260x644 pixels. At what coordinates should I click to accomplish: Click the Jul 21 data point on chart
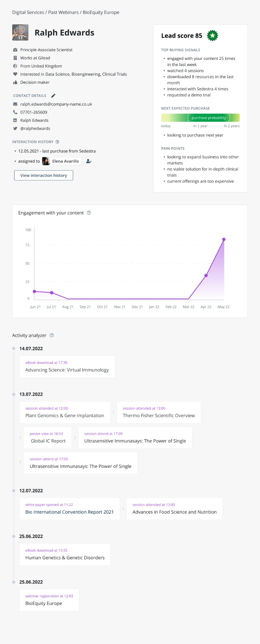click(52, 293)
